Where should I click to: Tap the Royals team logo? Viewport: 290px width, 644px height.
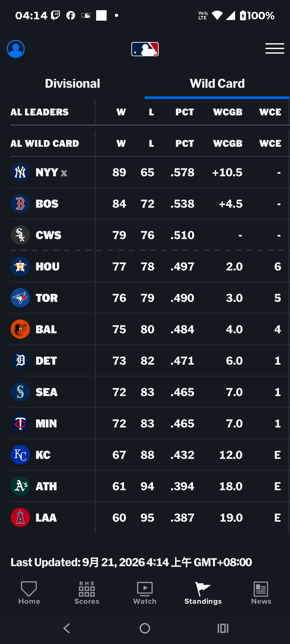click(20, 455)
